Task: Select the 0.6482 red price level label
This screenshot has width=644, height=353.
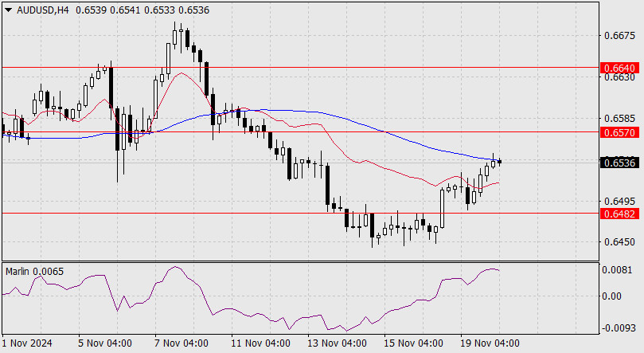Action: [x=620, y=214]
